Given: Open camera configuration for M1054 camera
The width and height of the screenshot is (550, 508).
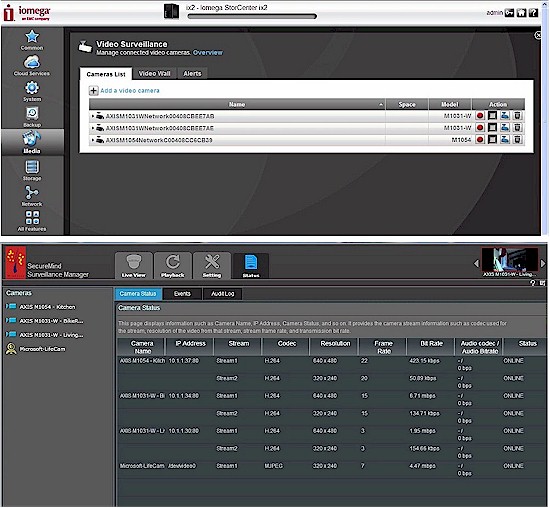Looking at the screenshot, I should 505,140.
